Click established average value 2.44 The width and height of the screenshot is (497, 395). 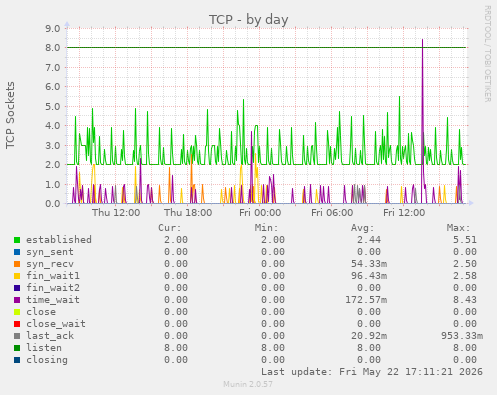(x=369, y=240)
